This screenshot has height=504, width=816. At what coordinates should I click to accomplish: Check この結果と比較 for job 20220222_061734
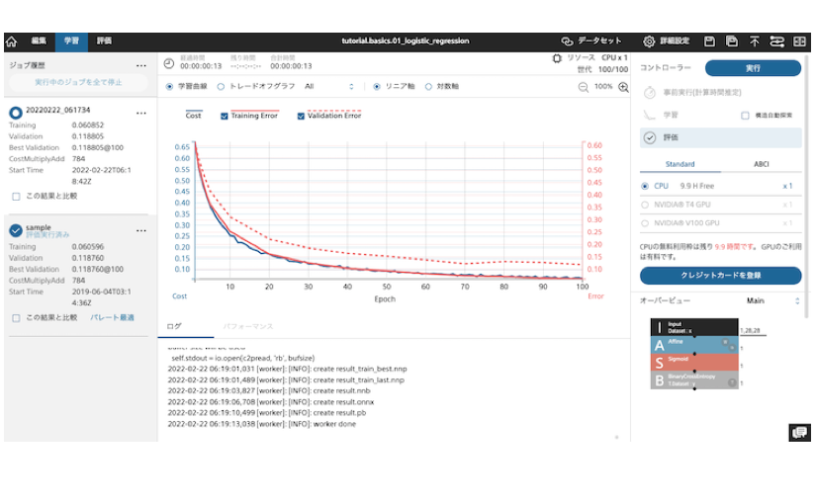pyautogui.click(x=16, y=197)
